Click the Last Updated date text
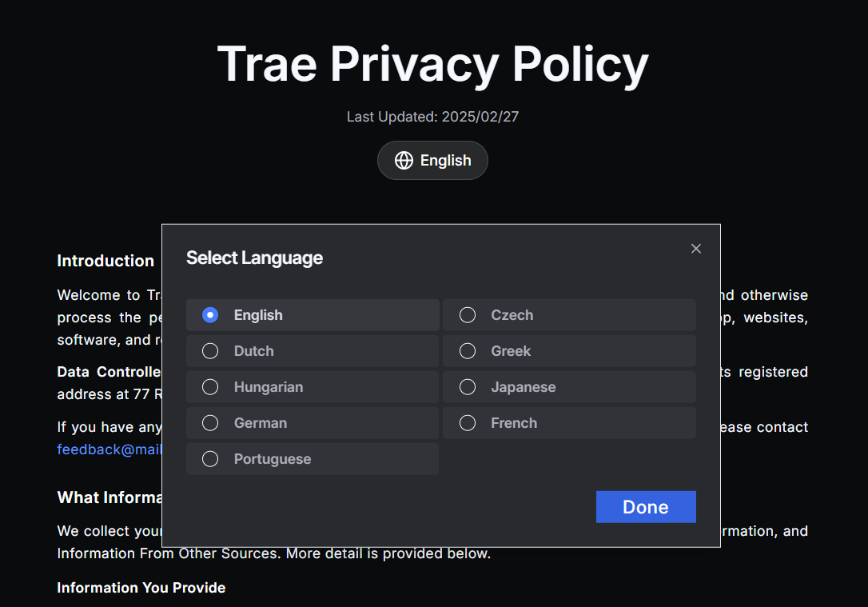868x607 pixels. coord(432,117)
